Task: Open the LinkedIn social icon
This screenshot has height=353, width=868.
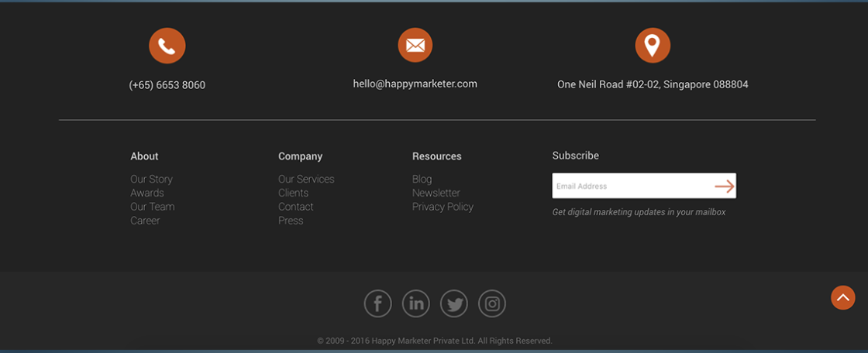Action: tap(415, 303)
